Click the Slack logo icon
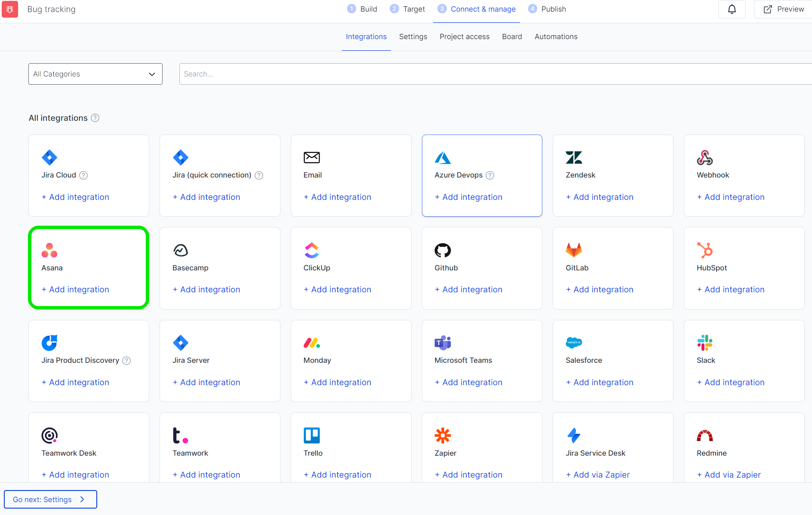The width and height of the screenshot is (812, 515). (x=705, y=343)
